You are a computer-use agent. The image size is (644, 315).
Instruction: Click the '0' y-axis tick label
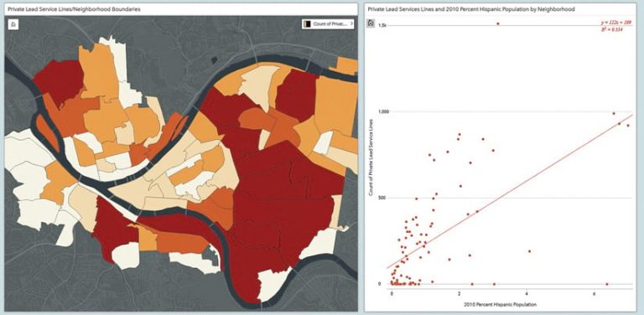coord(380,284)
